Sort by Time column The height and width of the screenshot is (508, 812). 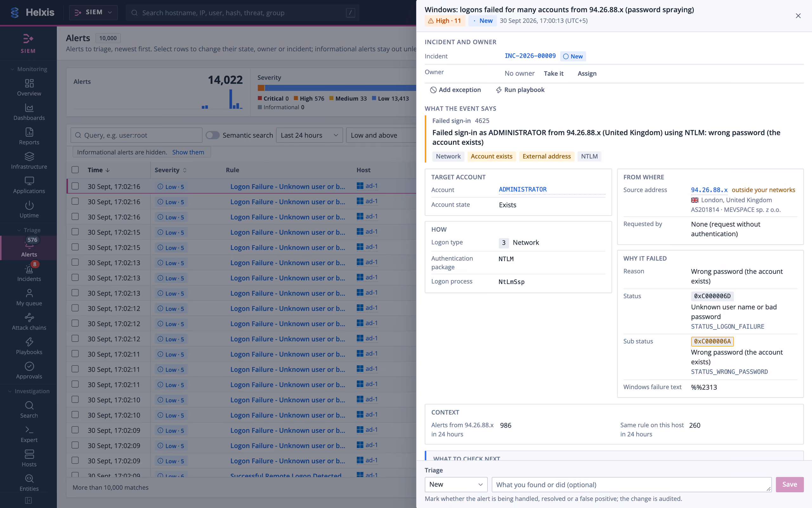pos(99,170)
